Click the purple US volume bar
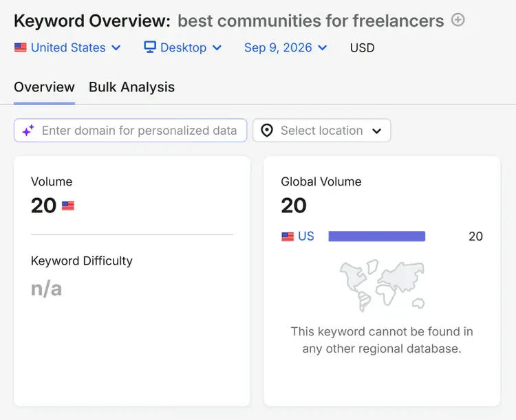This screenshot has width=516, height=420. click(377, 236)
